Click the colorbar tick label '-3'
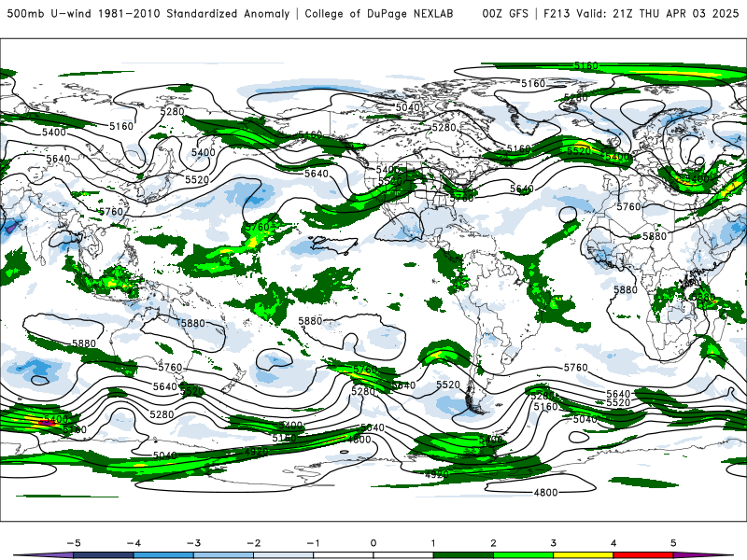Viewport: 747px width, 560px height. (x=193, y=543)
